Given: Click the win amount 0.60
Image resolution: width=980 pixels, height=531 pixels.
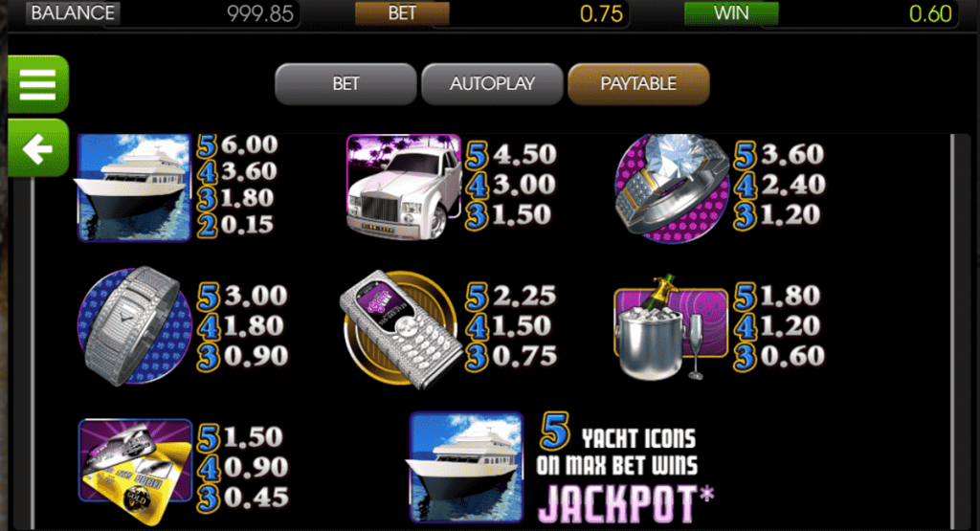Looking at the screenshot, I should point(930,13).
